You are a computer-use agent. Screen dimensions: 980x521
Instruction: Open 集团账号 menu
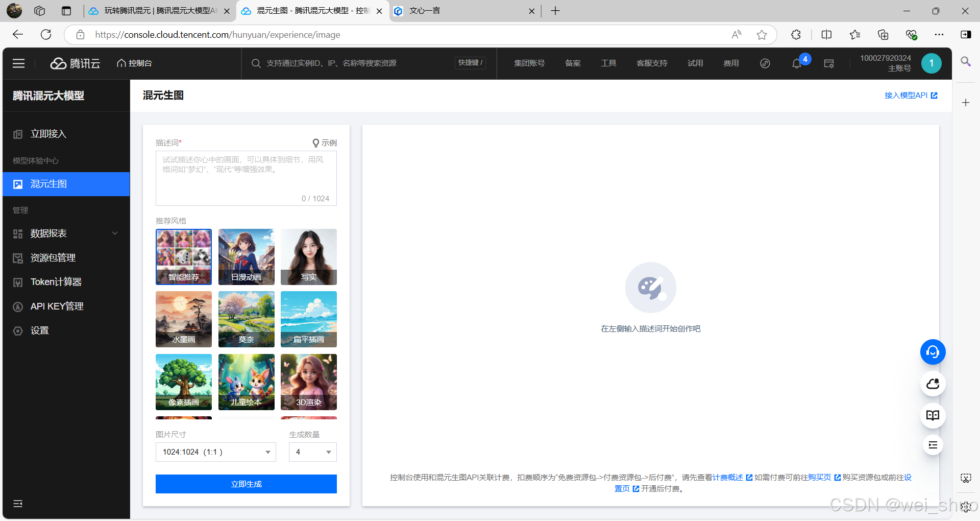click(529, 63)
